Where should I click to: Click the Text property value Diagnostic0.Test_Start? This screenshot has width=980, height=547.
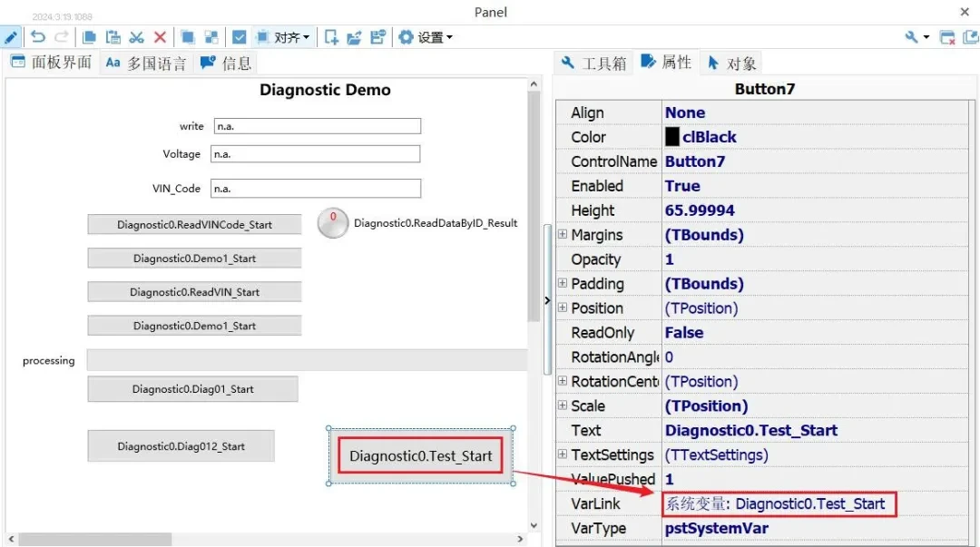pos(751,430)
